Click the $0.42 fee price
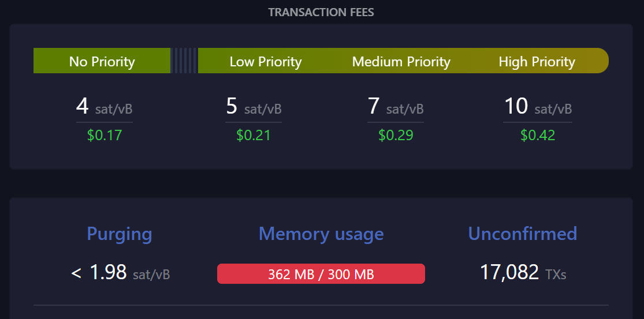 click(x=538, y=136)
